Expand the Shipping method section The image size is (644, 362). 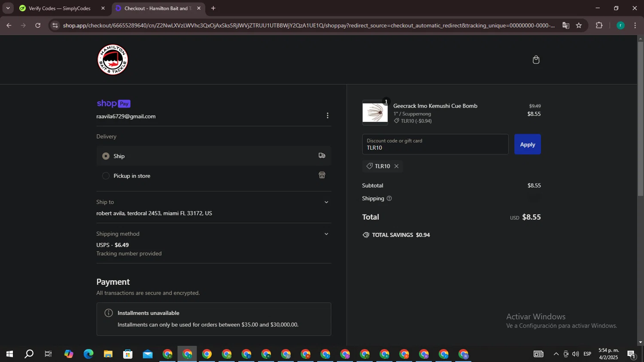[x=326, y=234]
